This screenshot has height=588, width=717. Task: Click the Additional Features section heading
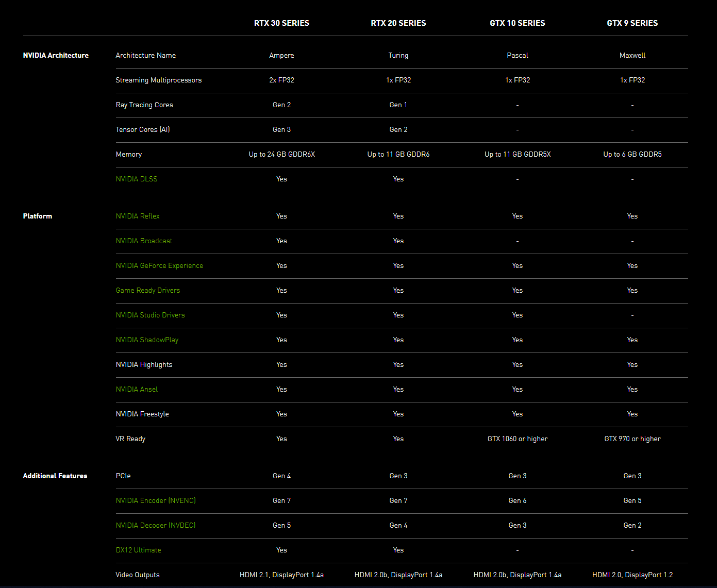point(55,476)
